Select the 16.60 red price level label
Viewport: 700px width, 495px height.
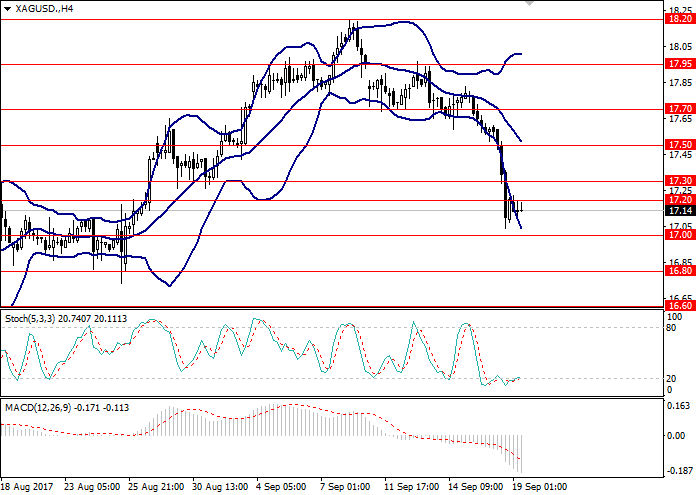click(x=681, y=306)
